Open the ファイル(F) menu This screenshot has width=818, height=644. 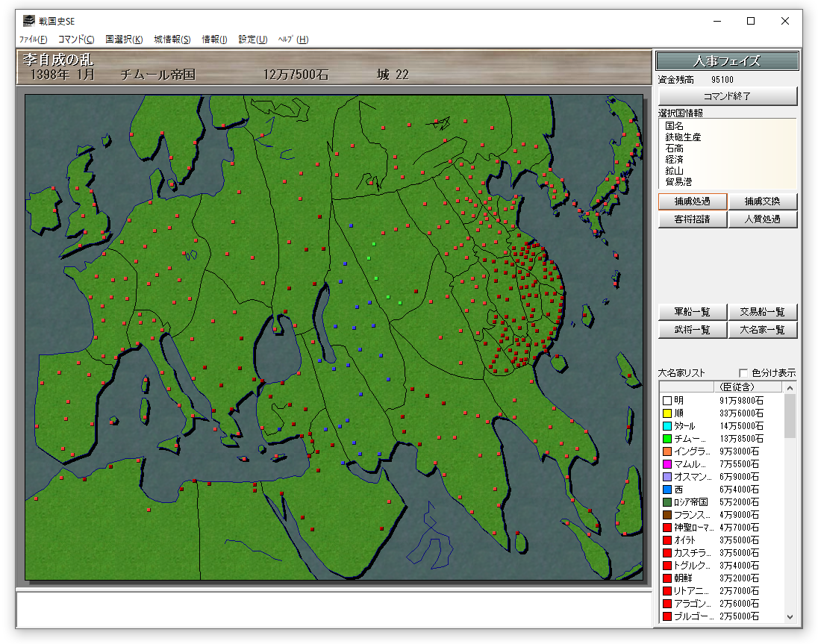coord(33,40)
